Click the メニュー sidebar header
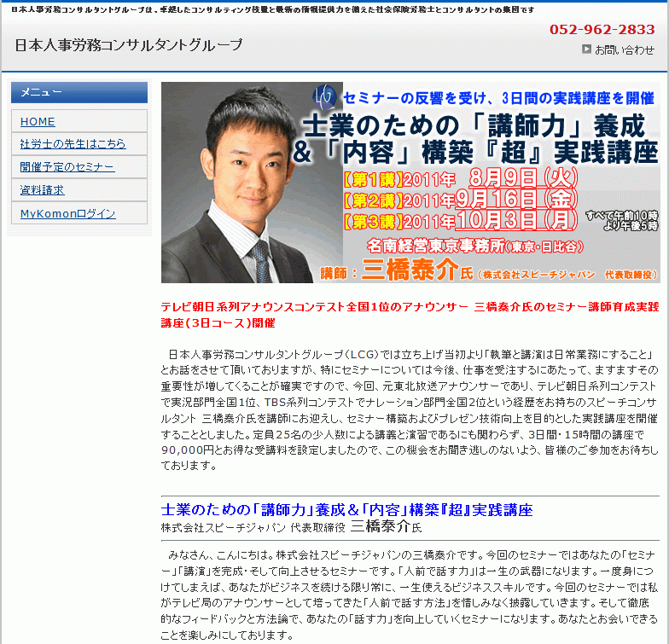 pyautogui.click(x=79, y=92)
